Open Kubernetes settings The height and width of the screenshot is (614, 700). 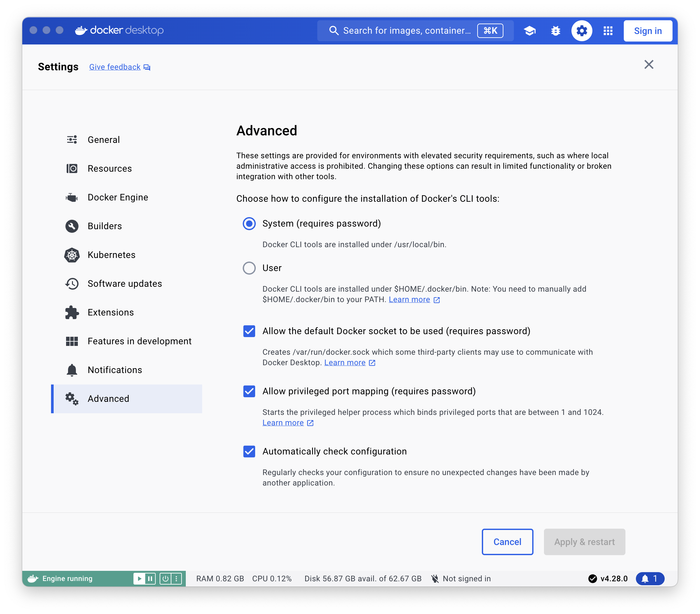(127, 255)
